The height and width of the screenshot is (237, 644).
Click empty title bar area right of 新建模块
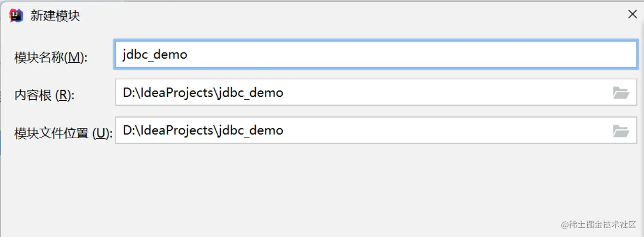click(328, 15)
